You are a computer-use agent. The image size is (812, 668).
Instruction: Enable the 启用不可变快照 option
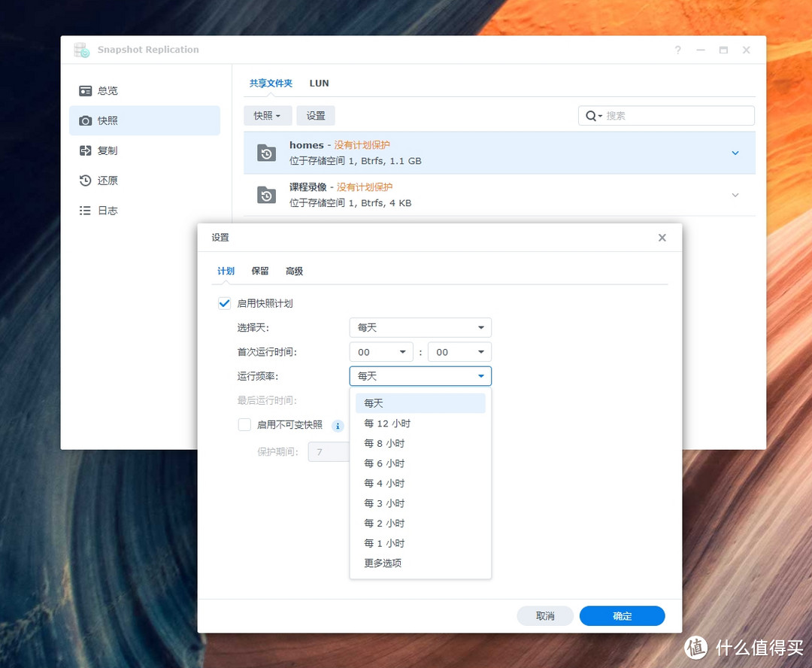pyautogui.click(x=244, y=425)
